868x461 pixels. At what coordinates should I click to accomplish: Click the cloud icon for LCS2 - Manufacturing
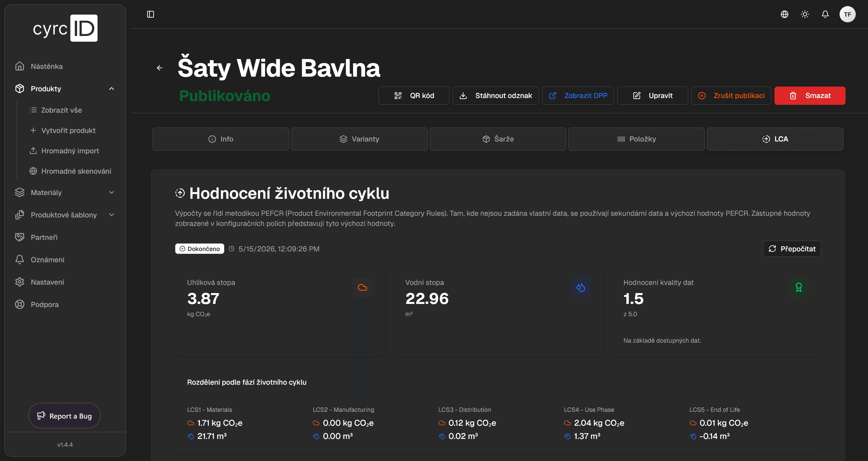click(x=316, y=423)
